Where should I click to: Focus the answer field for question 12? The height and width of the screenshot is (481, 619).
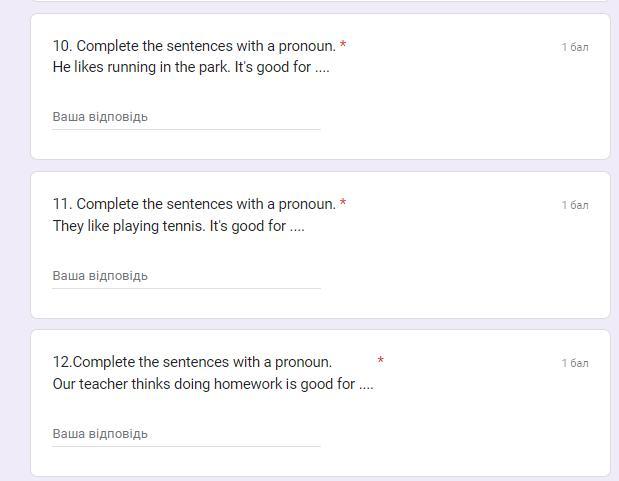tap(186, 434)
